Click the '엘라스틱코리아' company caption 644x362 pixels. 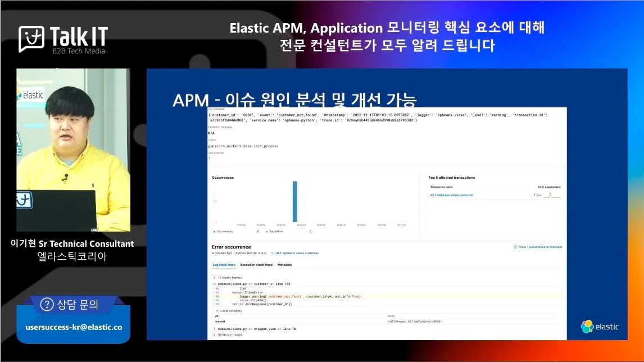coord(72,256)
